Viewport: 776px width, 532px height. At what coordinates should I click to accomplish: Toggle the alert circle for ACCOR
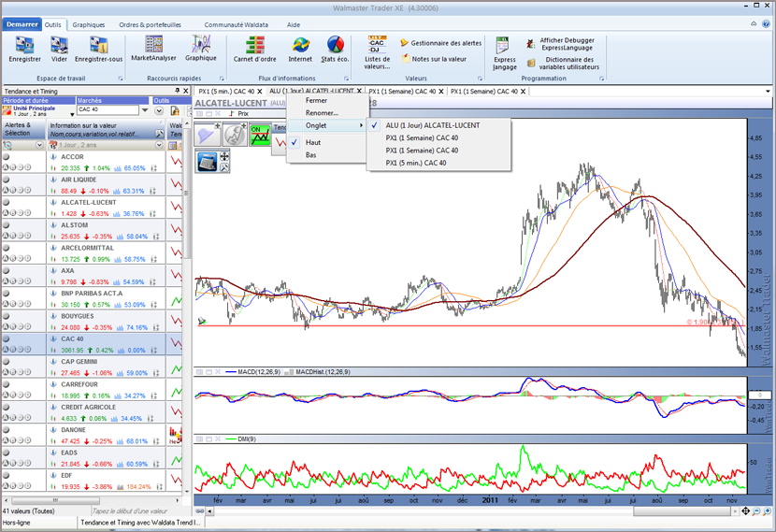click(7, 156)
